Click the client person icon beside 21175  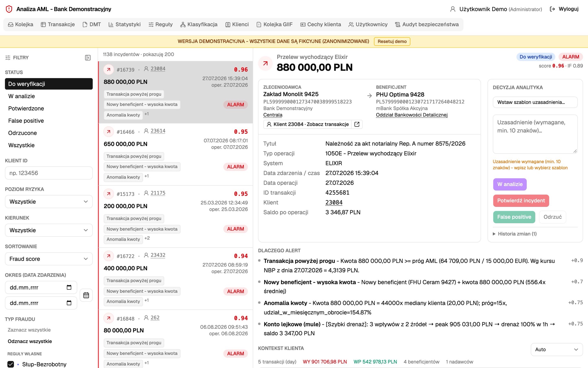[x=146, y=193]
